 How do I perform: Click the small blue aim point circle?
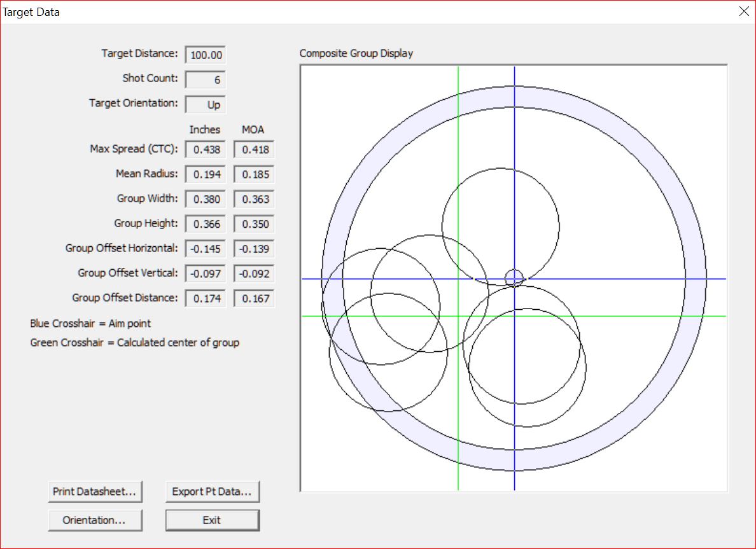coord(514,278)
